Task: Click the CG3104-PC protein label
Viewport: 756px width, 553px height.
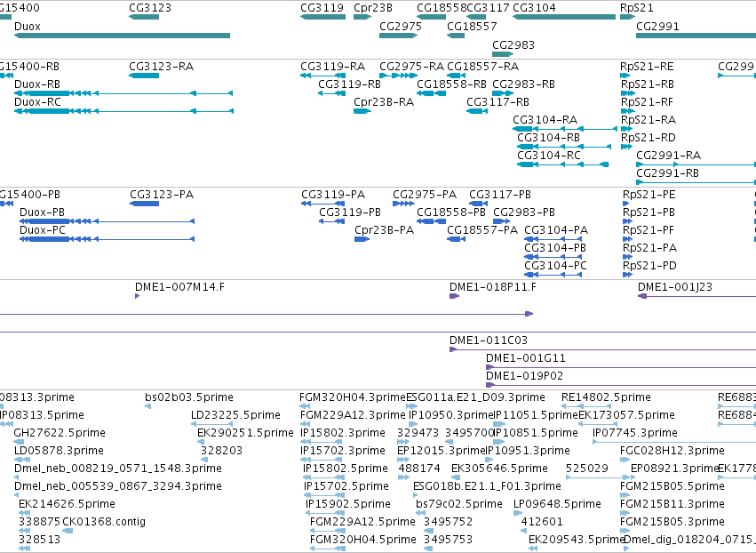Action: tap(556, 266)
